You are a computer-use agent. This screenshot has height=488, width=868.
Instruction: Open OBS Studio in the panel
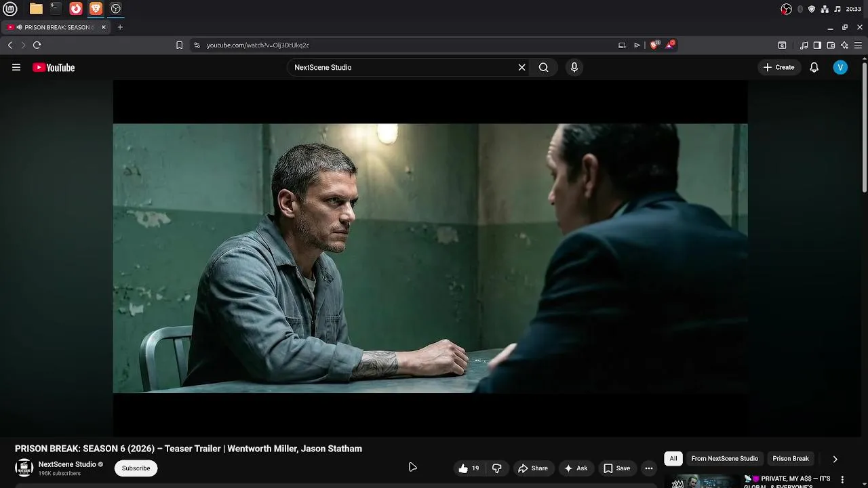116,9
